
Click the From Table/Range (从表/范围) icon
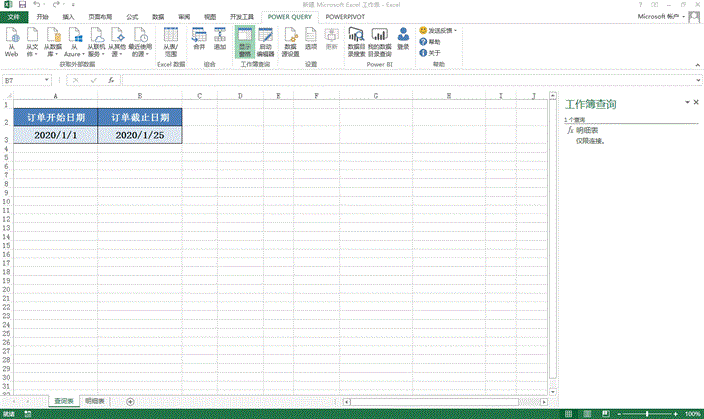pyautogui.click(x=171, y=41)
